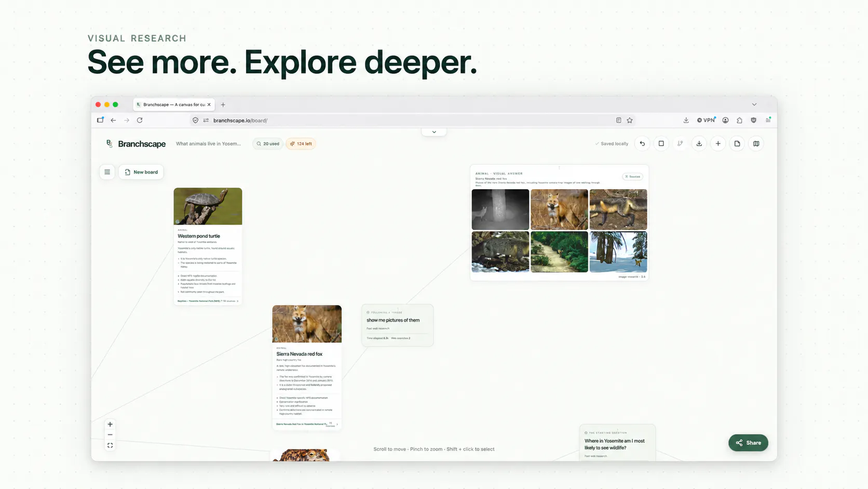Go back with browser back arrow
The image size is (868, 489).
(x=113, y=120)
